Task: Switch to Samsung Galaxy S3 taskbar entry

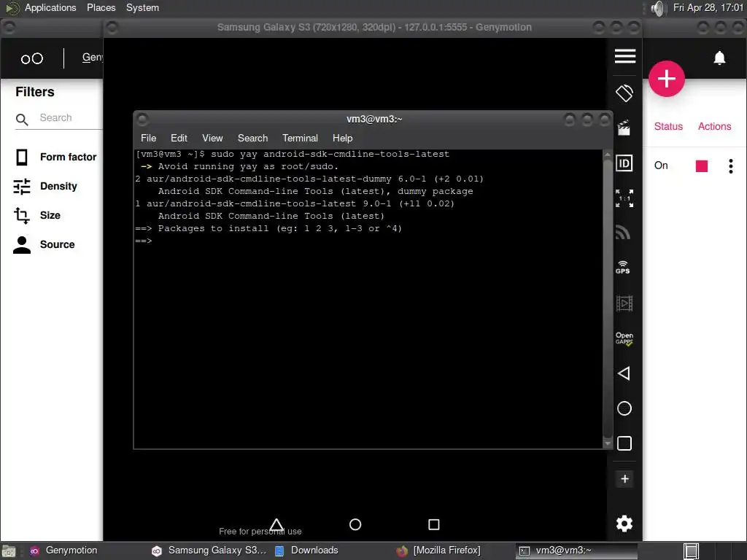Action: tap(209, 551)
